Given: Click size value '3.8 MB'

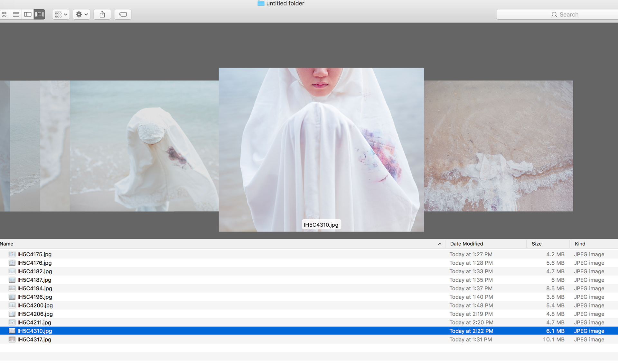Looking at the screenshot, I should click(555, 297).
